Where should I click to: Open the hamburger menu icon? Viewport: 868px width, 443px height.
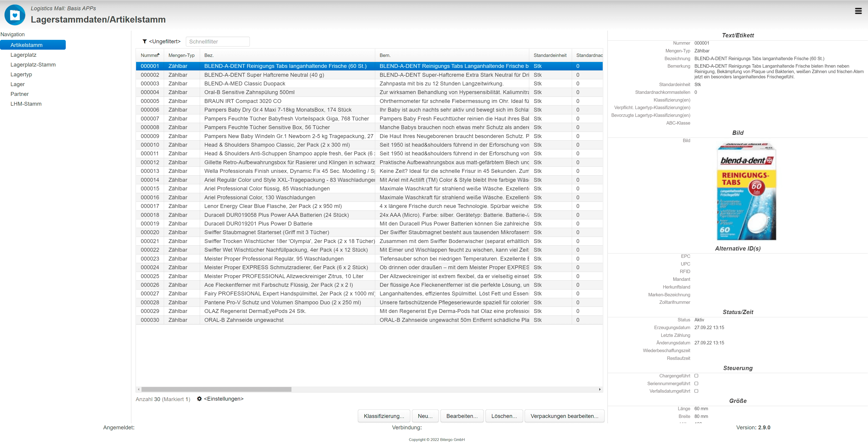tap(858, 11)
